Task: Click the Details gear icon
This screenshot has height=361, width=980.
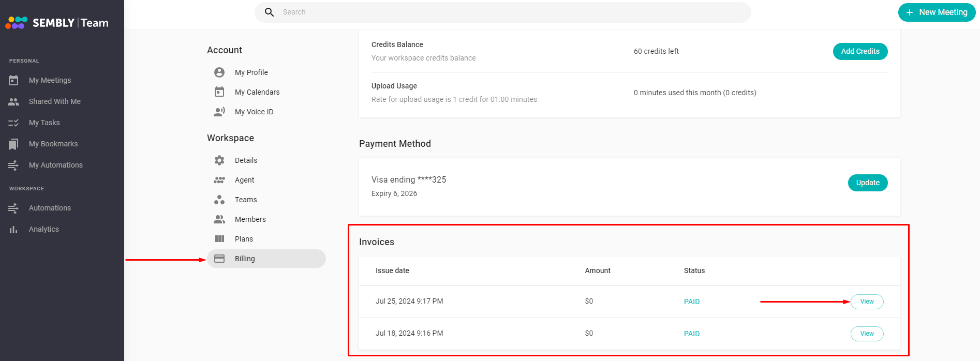Action: coord(219,160)
